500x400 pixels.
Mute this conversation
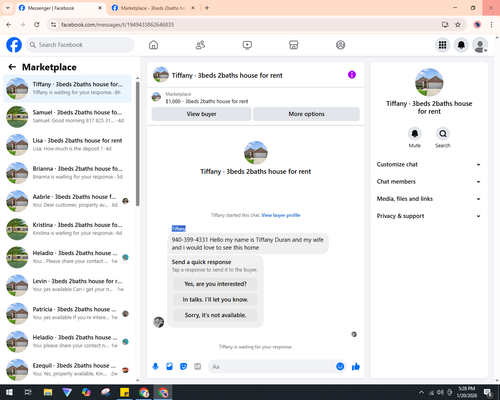415,134
